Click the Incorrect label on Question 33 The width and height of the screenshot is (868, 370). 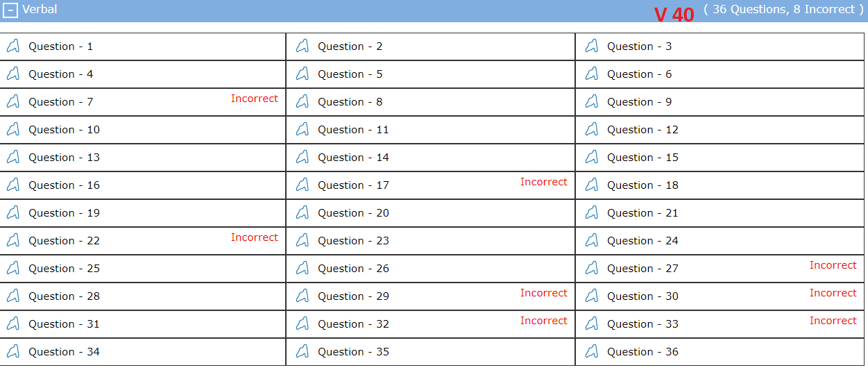tap(833, 321)
